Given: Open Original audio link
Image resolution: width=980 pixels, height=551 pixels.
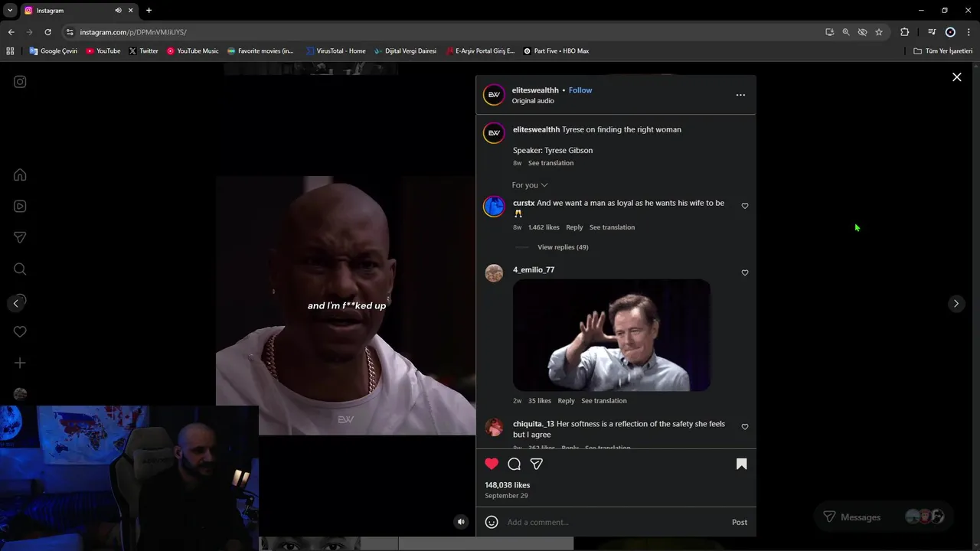Looking at the screenshot, I should point(533,101).
